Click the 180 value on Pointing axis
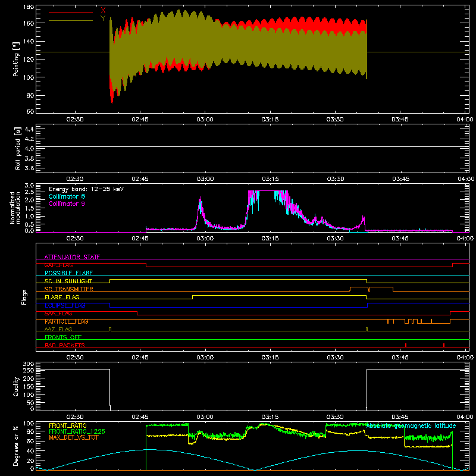 tap(29, 7)
